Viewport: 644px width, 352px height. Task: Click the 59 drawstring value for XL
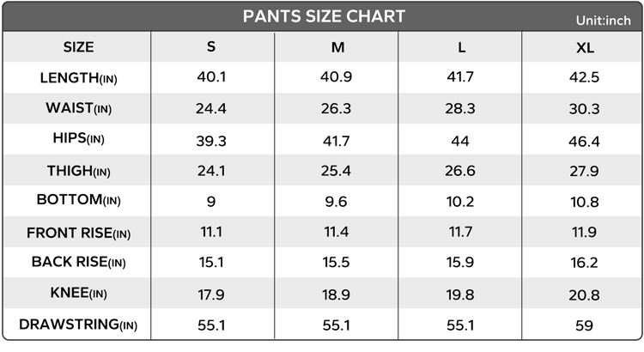[x=584, y=325]
